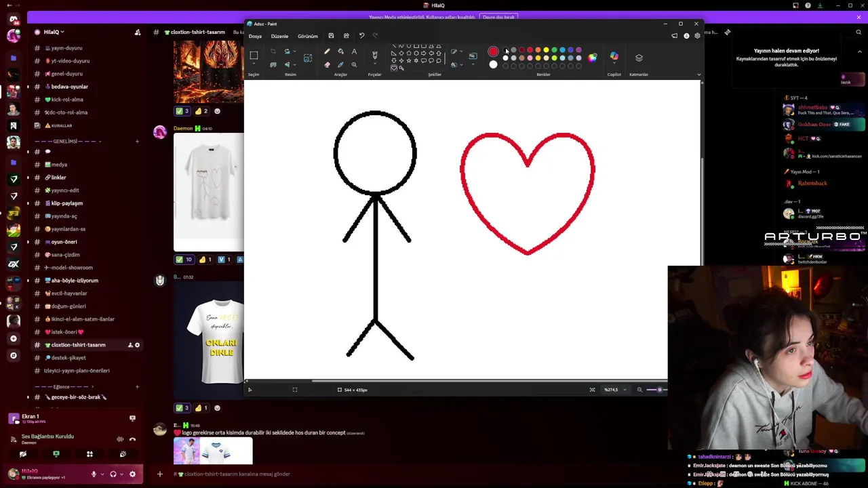Open the Görünüm menu in Paint
The image size is (868, 488).
coord(308,36)
